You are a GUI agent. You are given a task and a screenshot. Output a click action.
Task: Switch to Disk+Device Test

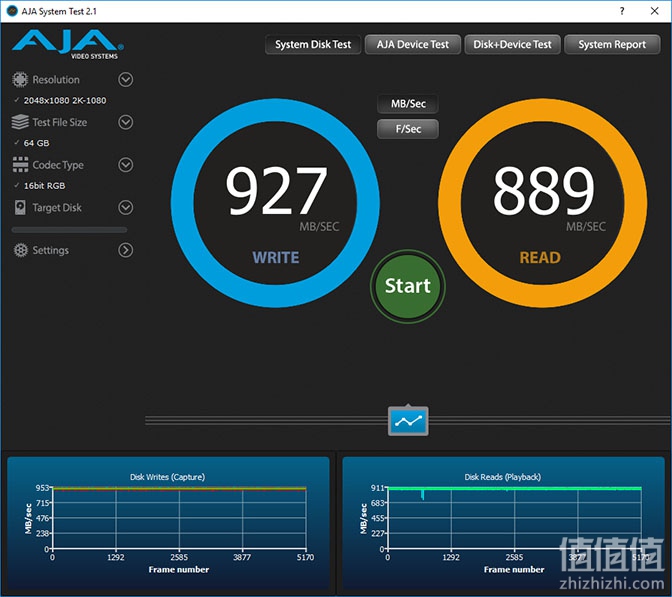(x=513, y=45)
